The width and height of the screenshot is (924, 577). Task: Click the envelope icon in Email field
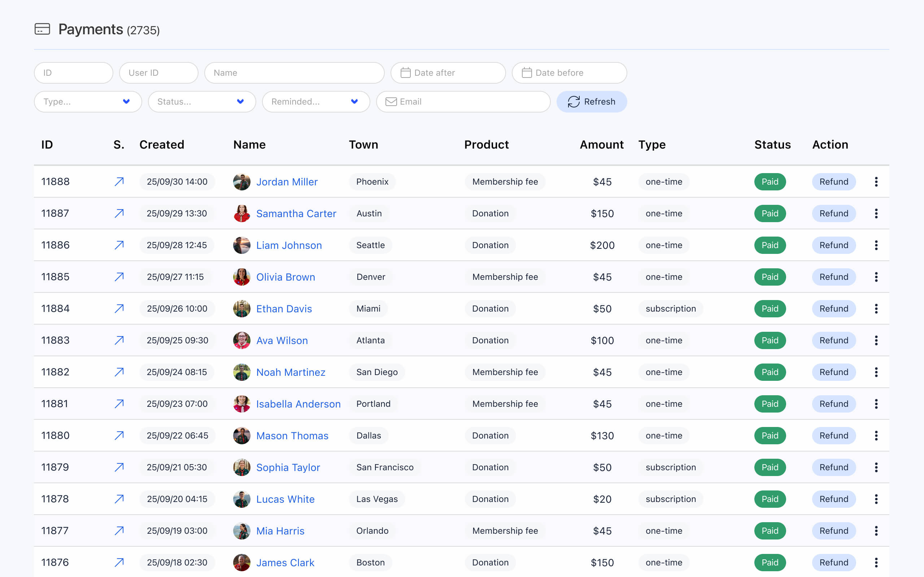[x=391, y=101]
